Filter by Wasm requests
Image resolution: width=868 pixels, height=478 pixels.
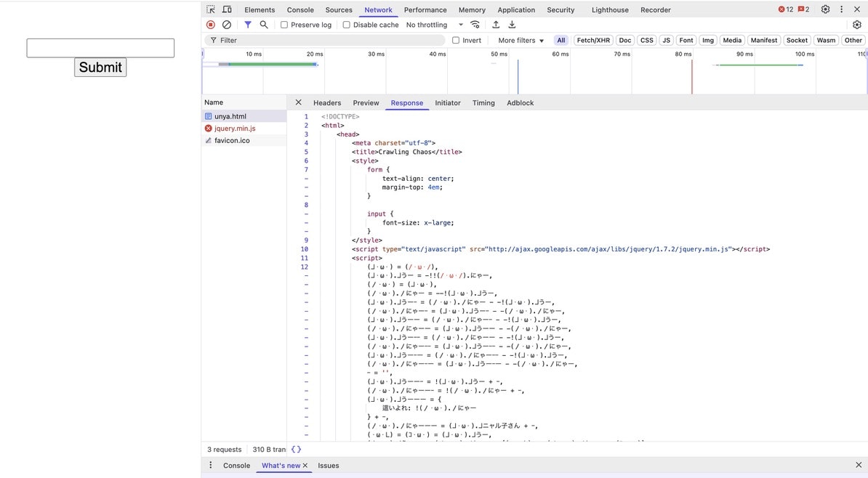[x=826, y=41]
